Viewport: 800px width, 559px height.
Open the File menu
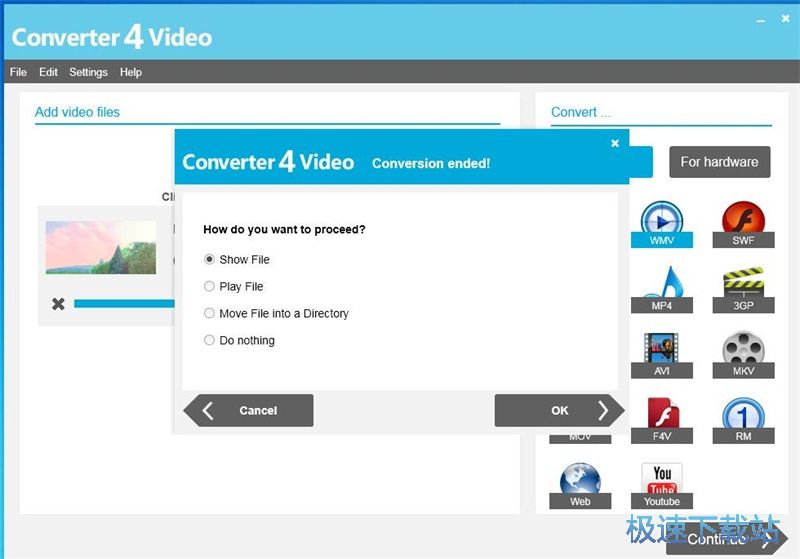[18, 72]
